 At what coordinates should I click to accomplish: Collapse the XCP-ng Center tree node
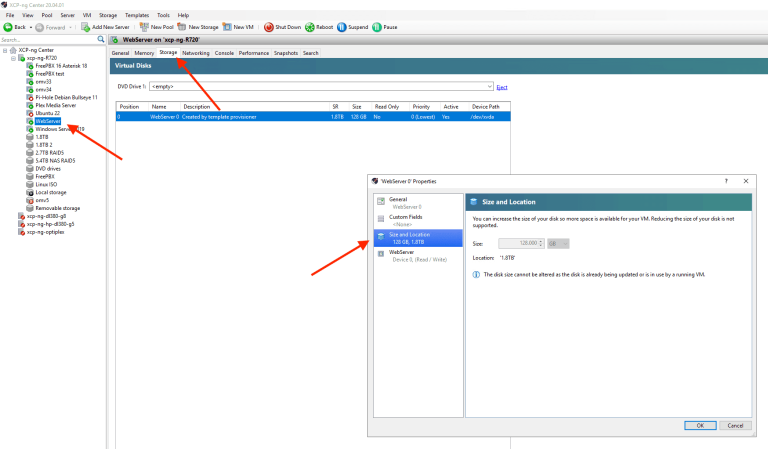(x=5, y=51)
